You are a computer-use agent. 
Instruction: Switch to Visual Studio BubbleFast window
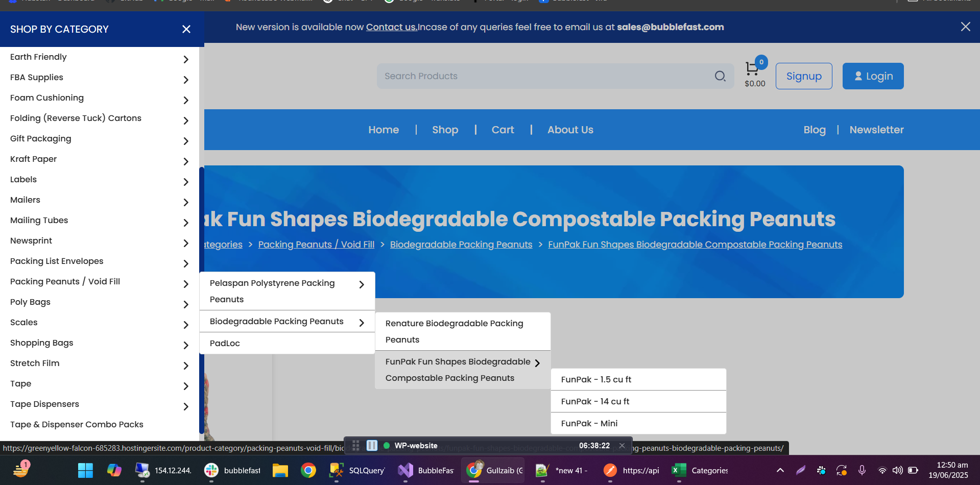click(426, 470)
